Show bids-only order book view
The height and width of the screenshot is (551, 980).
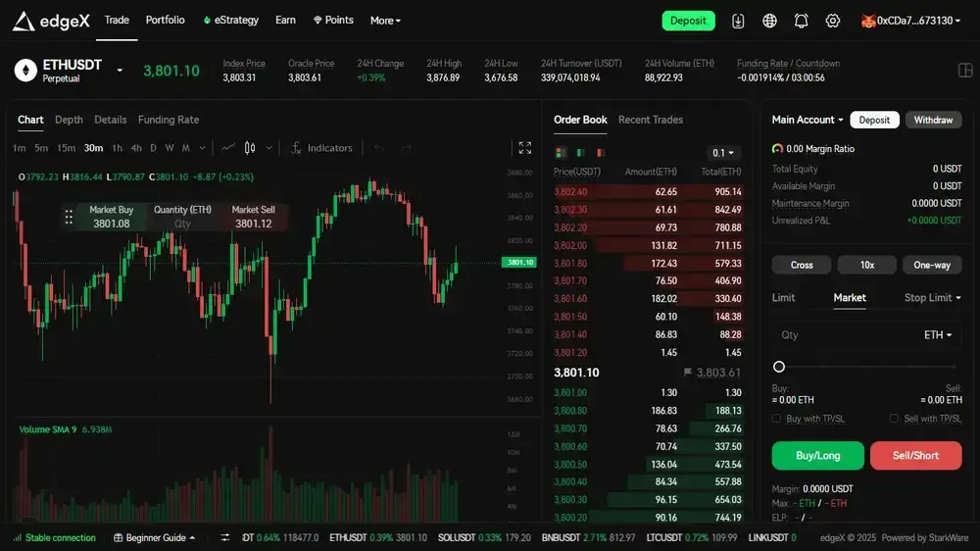pos(580,153)
